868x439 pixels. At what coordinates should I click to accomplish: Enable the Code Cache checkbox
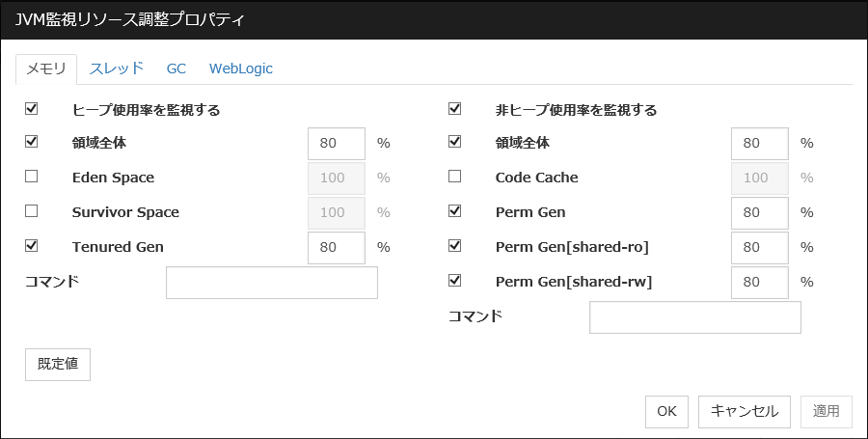[x=455, y=178]
